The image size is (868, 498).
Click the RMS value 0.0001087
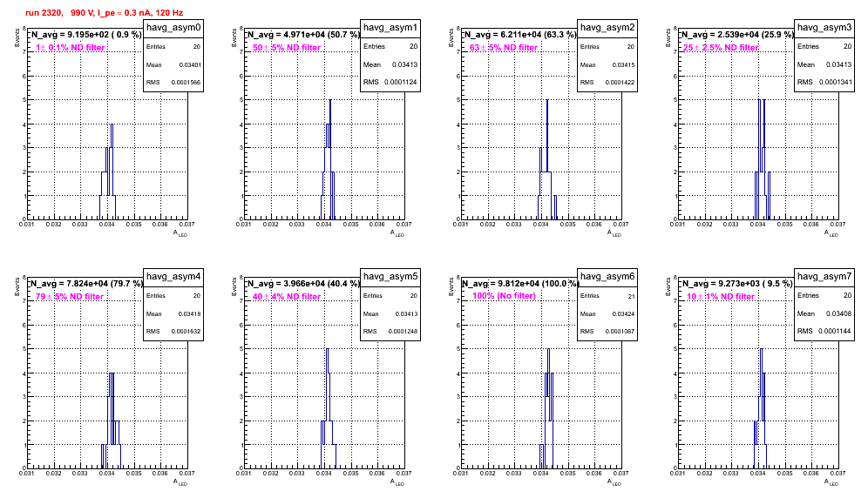point(620,332)
